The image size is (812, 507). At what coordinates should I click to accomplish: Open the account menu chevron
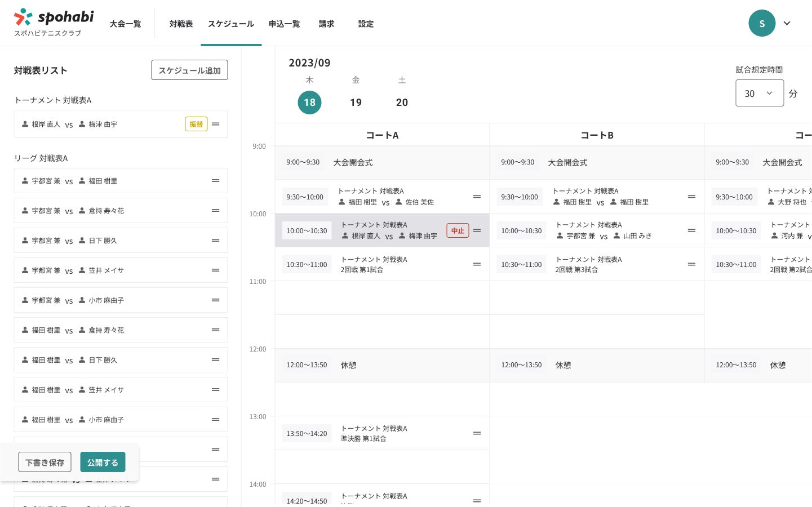point(787,23)
